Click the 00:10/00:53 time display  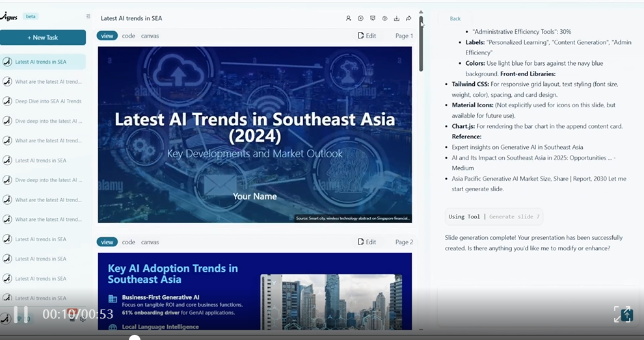coord(78,314)
